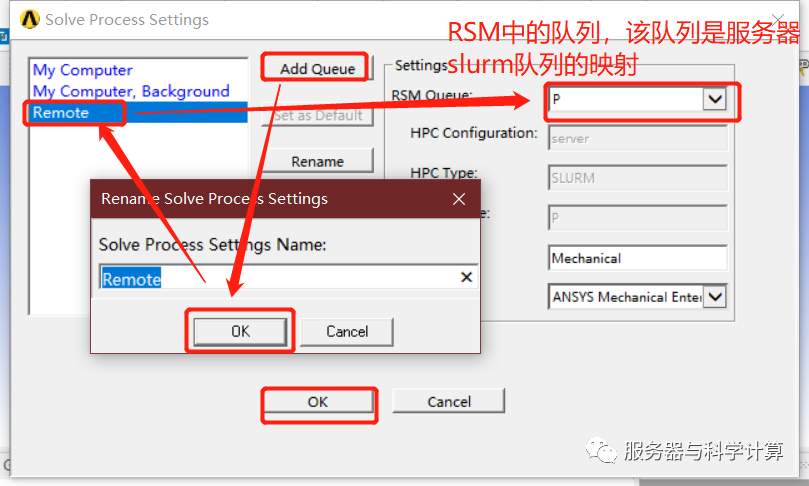809x486 pixels.
Task: Open the RSM Queue dropdown arrow
Action: pyautogui.click(x=715, y=99)
